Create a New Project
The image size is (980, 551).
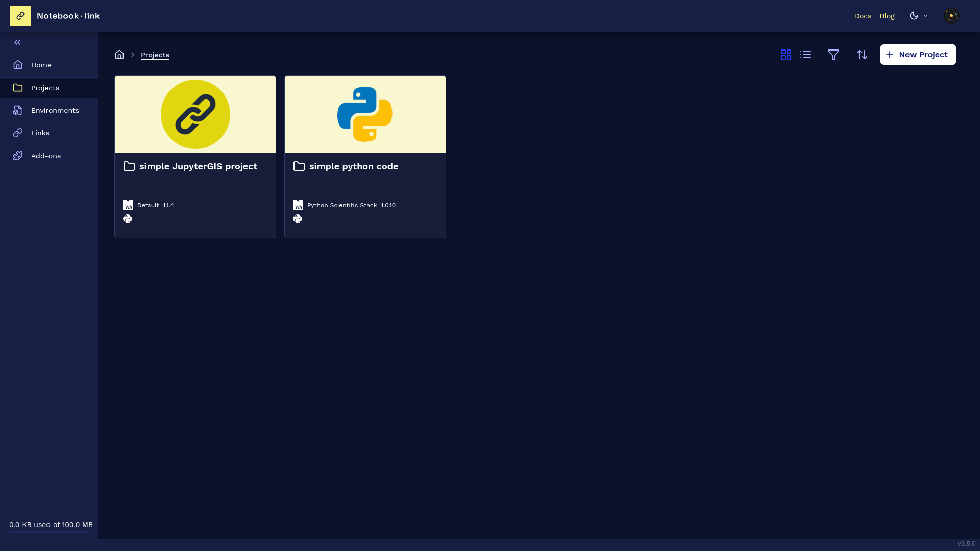click(x=918, y=55)
